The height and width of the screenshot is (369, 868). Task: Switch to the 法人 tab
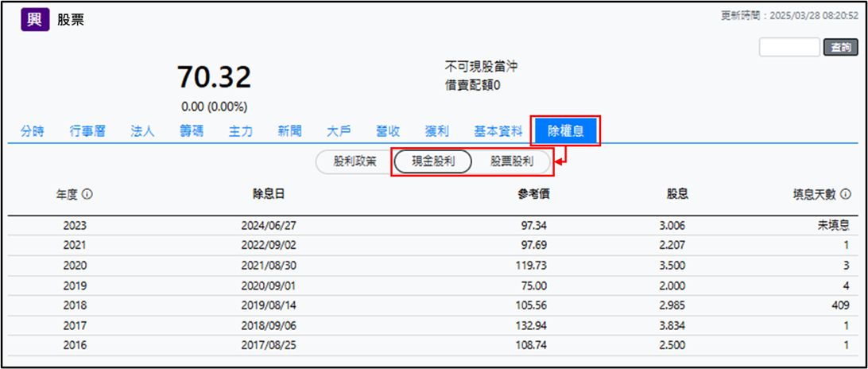tap(142, 131)
